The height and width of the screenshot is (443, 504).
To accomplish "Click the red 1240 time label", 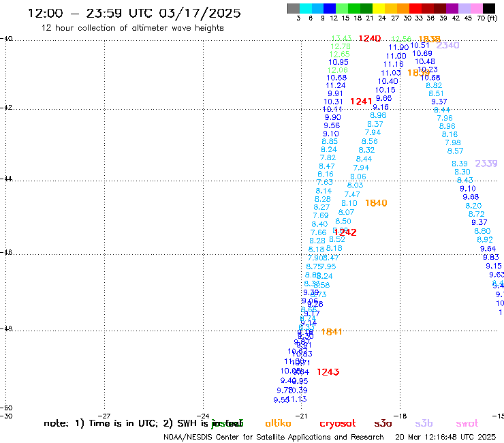I will 370,39.
